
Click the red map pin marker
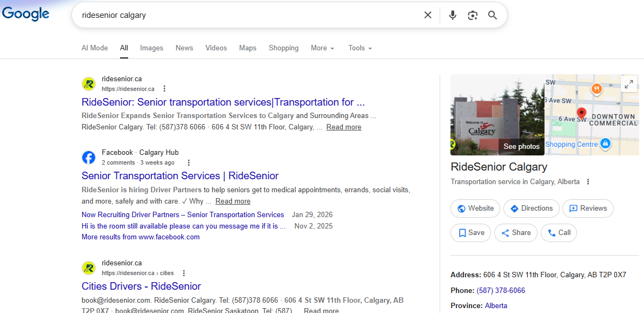581,113
